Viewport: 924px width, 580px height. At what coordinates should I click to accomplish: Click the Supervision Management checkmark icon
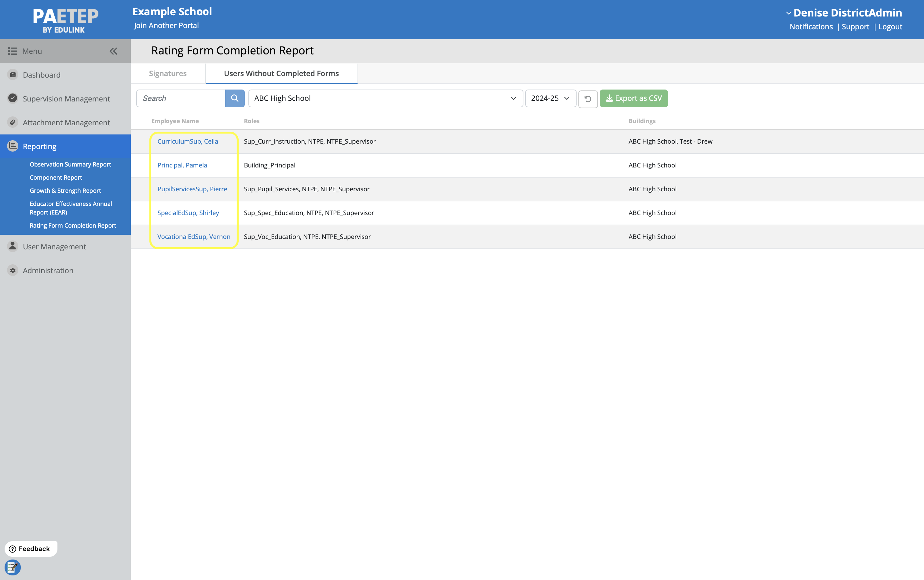tap(13, 98)
